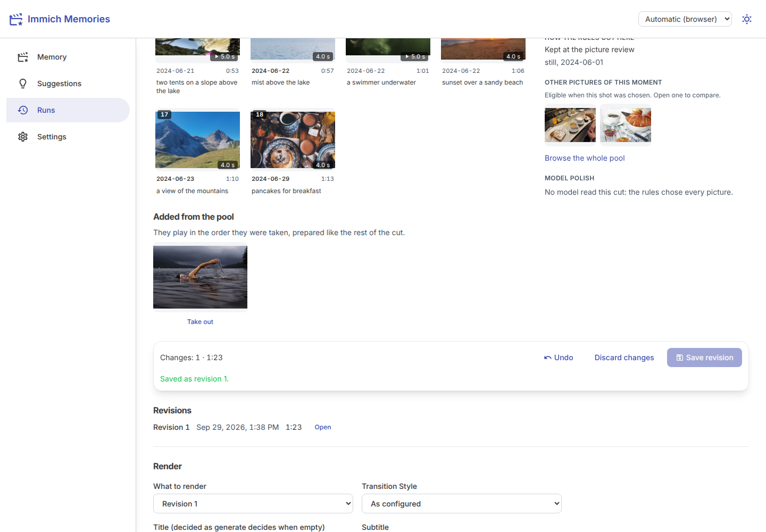Click the Immich Memories title link
Image resolution: width=766 pixels, height=532 pixels.
tap(69, 19)
